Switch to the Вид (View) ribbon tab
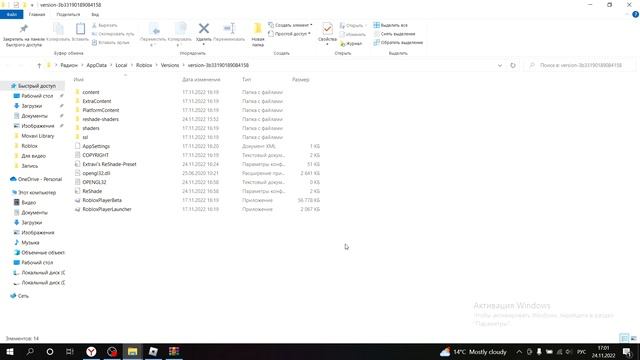The width and height of the screenshot is (640, 360). coord(95,14)
